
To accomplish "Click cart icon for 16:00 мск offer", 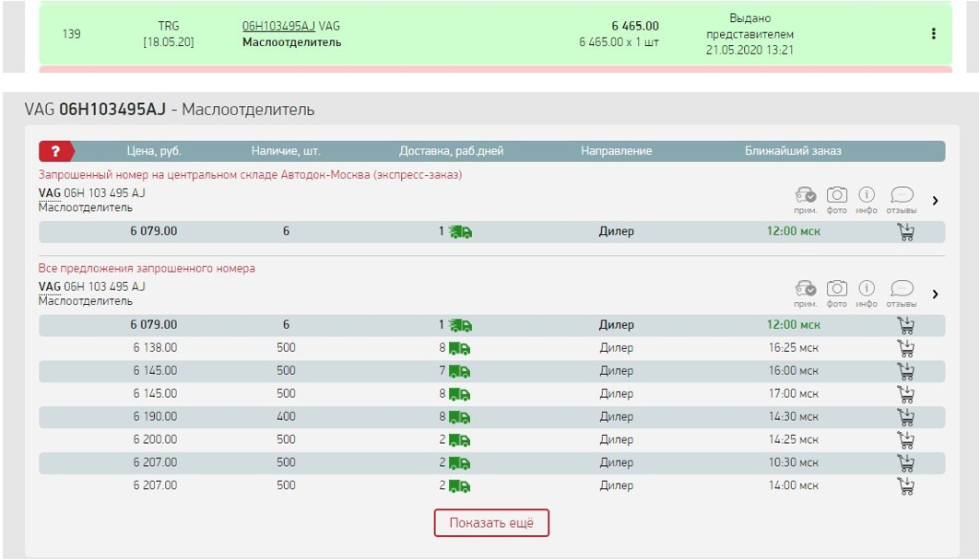I will 905,371.
